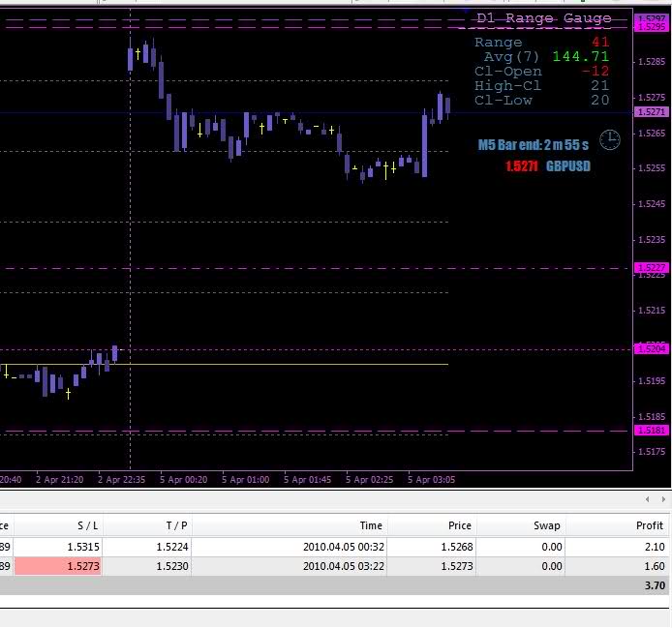Click the M5 Bar end countdown text
The height and width of the screenshot is (628, 672).
[534, 145]
